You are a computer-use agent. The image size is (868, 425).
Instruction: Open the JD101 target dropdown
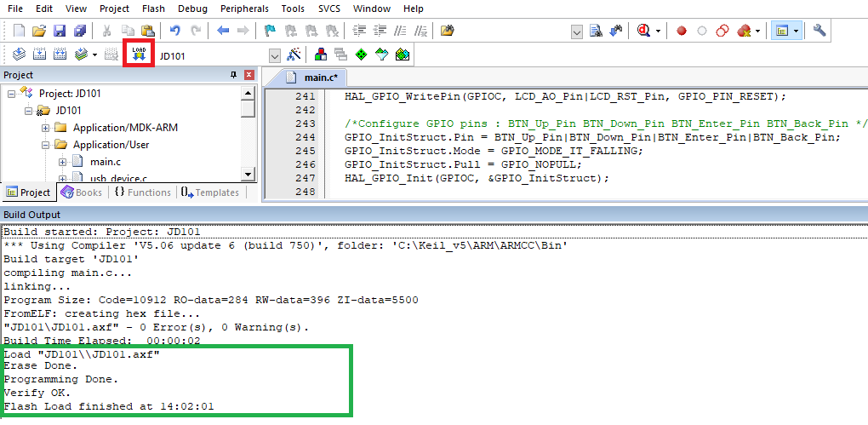point(274,55)
